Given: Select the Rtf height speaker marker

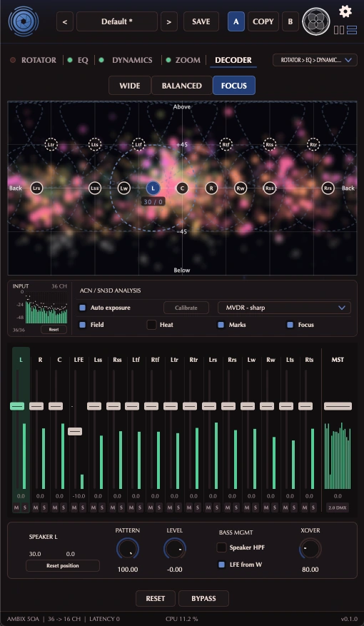Looking at the screenshot, I should point(226,144).
